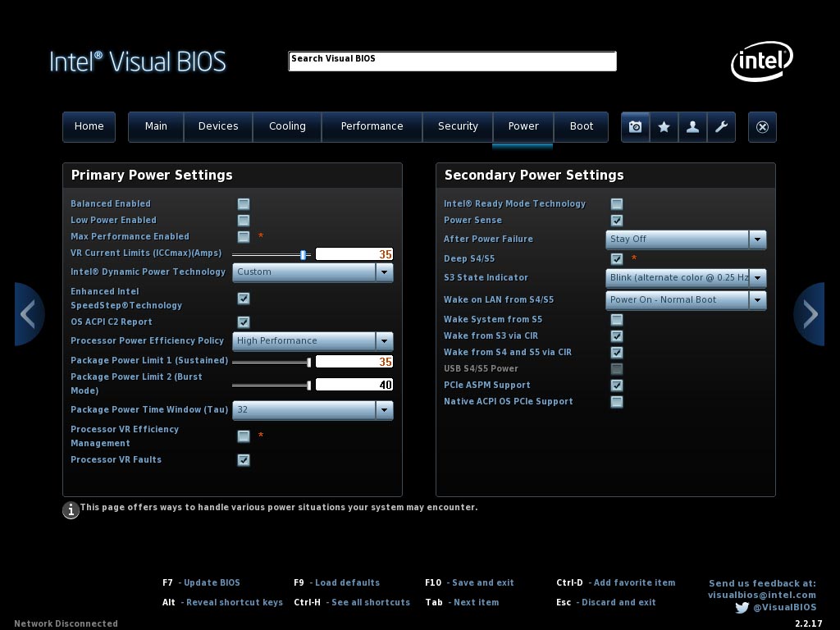Uncheck OS ACPI C2 Report
The width and height of the screenshot is (840, 630).
243,322
